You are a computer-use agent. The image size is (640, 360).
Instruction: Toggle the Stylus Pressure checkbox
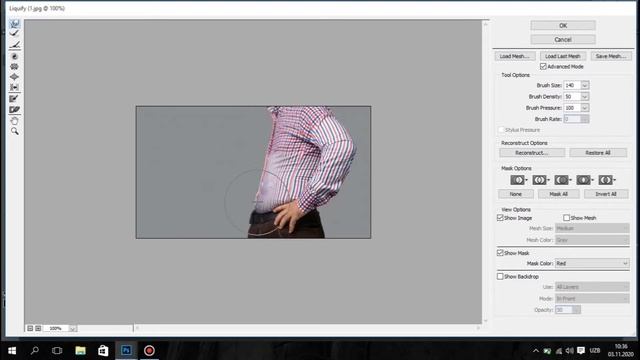[501, 130]
